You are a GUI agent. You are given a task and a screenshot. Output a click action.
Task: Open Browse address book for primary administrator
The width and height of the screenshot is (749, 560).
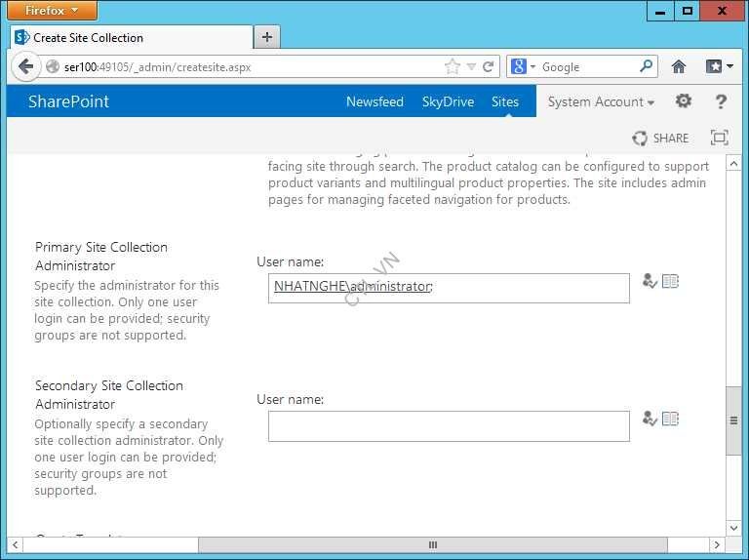pyautogui.click(x=670, y=281)
